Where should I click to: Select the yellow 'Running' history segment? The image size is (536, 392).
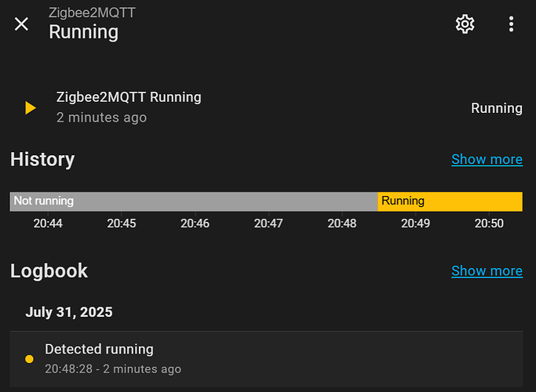tap(450, 201)
